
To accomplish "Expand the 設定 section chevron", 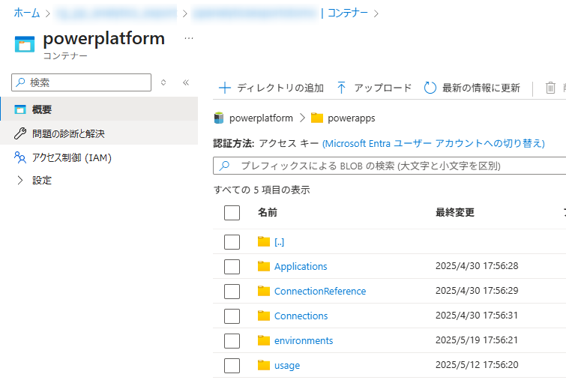I will point(20,180).
